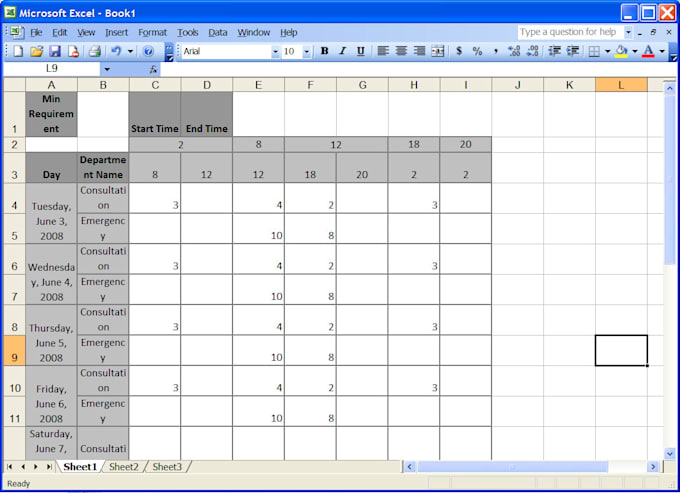Apply Comma style format
The image size is (680, 493).
click(x=496, y=51)
